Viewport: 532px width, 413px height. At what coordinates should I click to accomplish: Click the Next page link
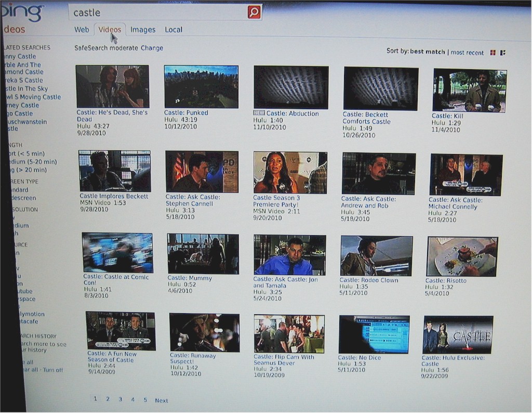tap(162, 401)
